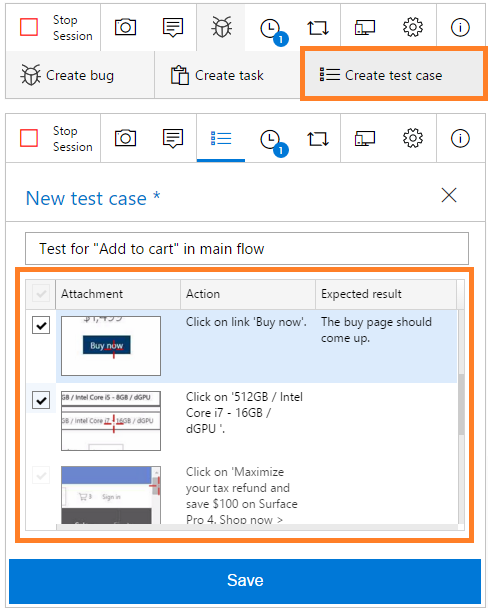This screenshot has height=612, width=491.
Task: Toggle select-all checkbox in table header
Action: coord(41,294)
